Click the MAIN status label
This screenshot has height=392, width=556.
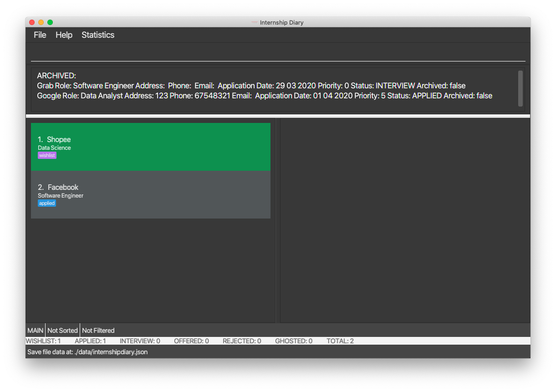point(36,331)
